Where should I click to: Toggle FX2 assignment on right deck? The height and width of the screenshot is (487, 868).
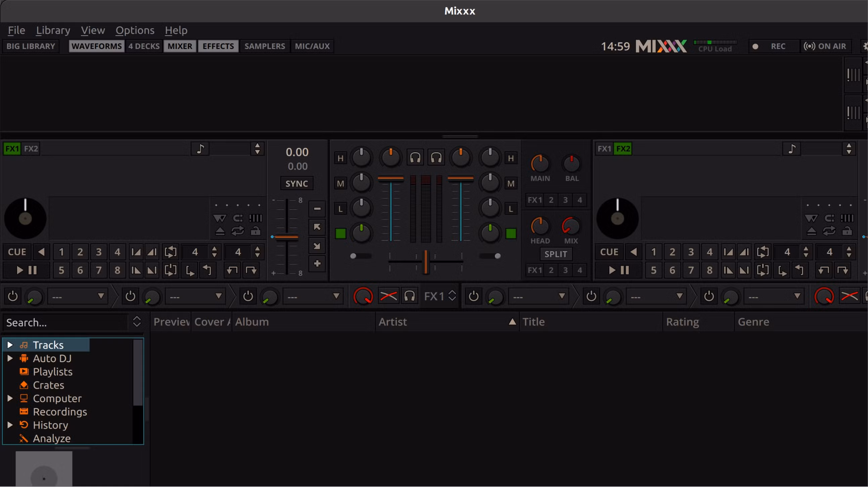click(623, 148)
